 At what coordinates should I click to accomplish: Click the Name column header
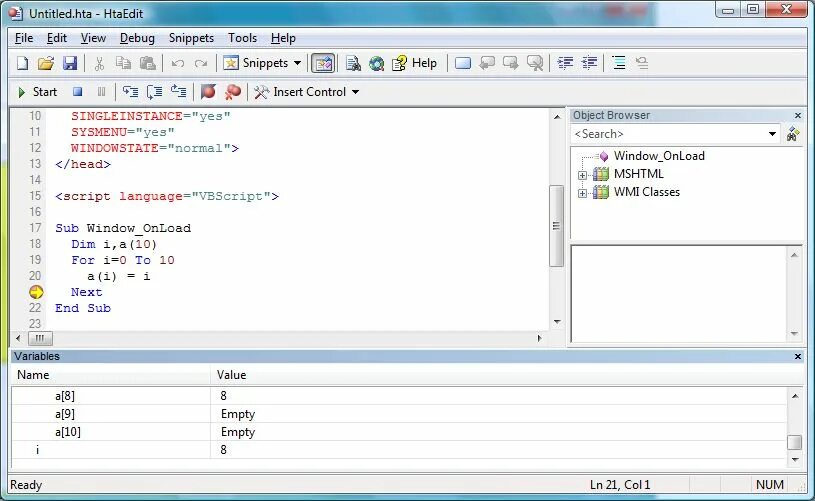tap(111, 375)
